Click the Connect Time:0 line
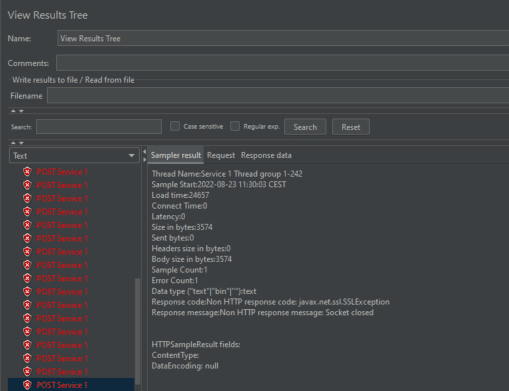This screenshot has width=509, height=391. click(x=179, y=206)
